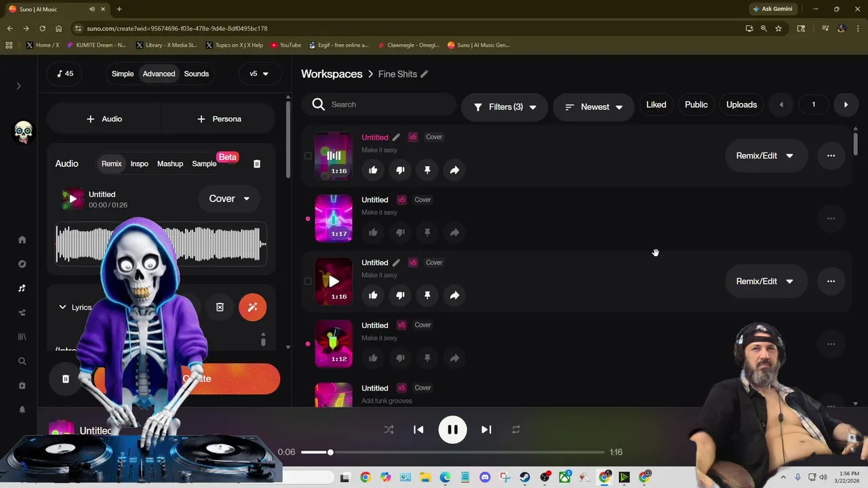
Task: Select the Inspo audio tab
Action: tap(139, 164)
